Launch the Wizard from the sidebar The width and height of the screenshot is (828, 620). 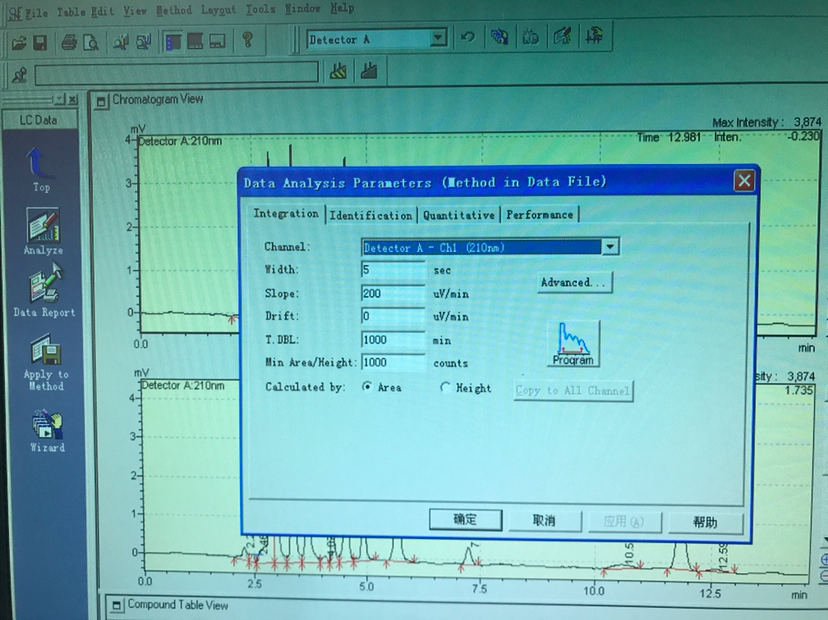pos(48,431)
